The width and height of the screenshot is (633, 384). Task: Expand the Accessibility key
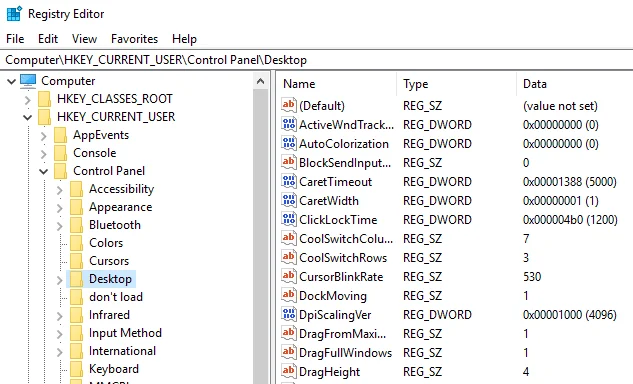click(x=60, y=190)
